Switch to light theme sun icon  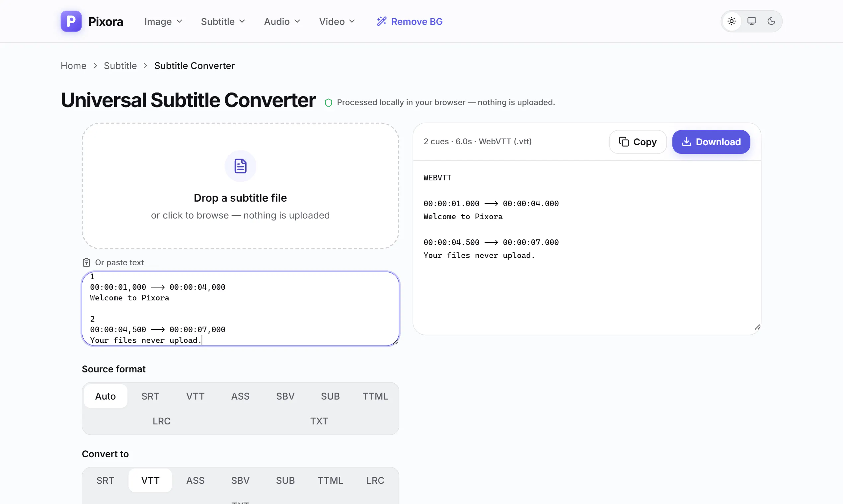point(731,22)
